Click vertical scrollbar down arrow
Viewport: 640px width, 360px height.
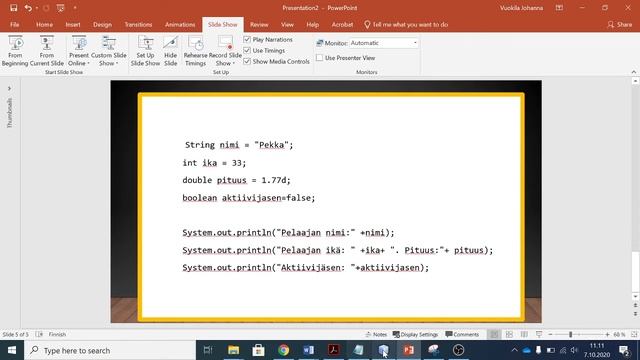(x=635, y=297)
